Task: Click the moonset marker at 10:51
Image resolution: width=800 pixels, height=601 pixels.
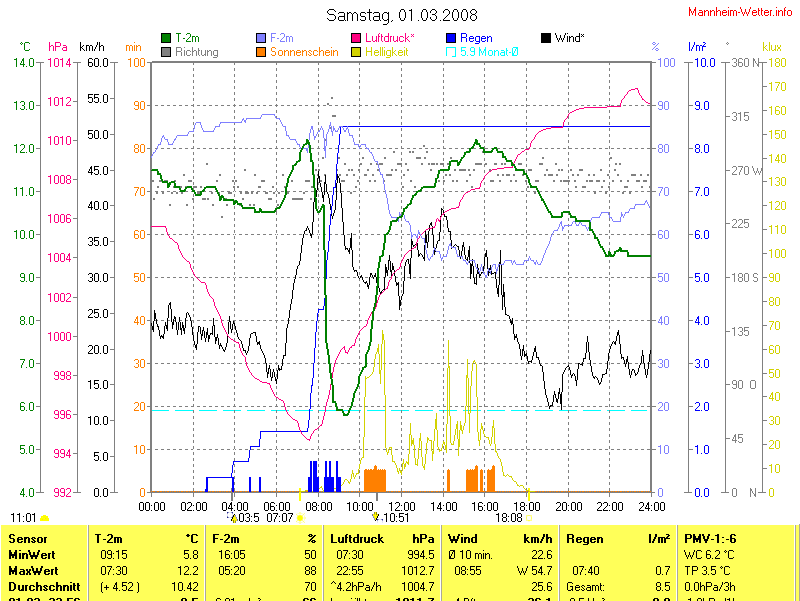Action: pyautogui.click(x=377, y=517)
